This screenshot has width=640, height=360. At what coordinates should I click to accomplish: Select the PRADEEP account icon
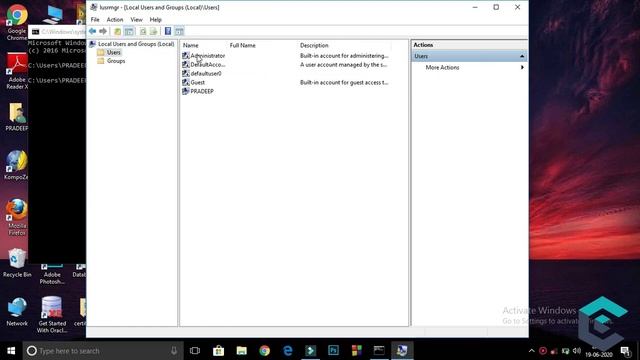pyautogui.click(x=186, y=91)
